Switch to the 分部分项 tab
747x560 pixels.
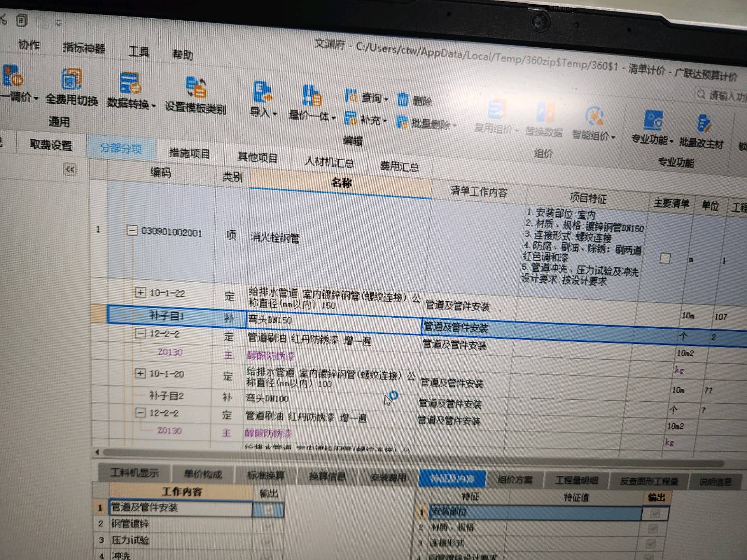(121, 148)
